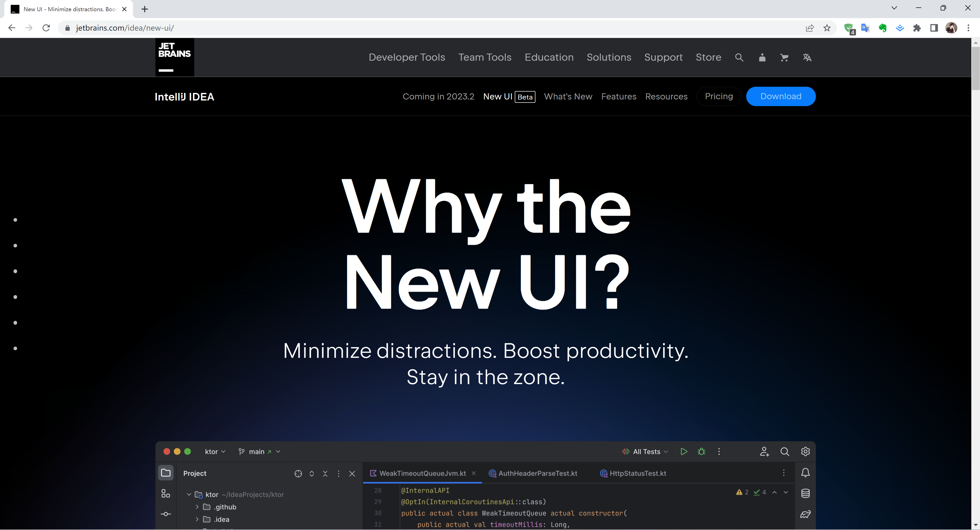Select WeakTimeoutQueueJvm.kt editor tab
The image size is (980, 530).
tap(422, 473)
